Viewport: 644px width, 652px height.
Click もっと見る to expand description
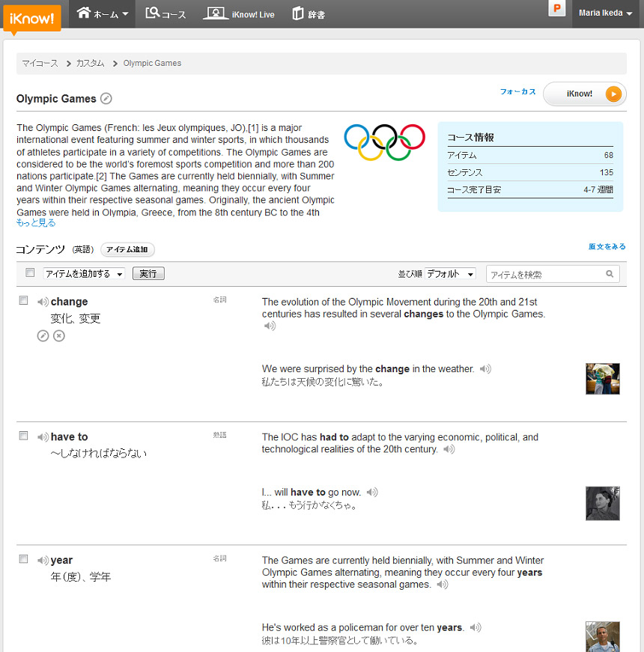(36, 223)
